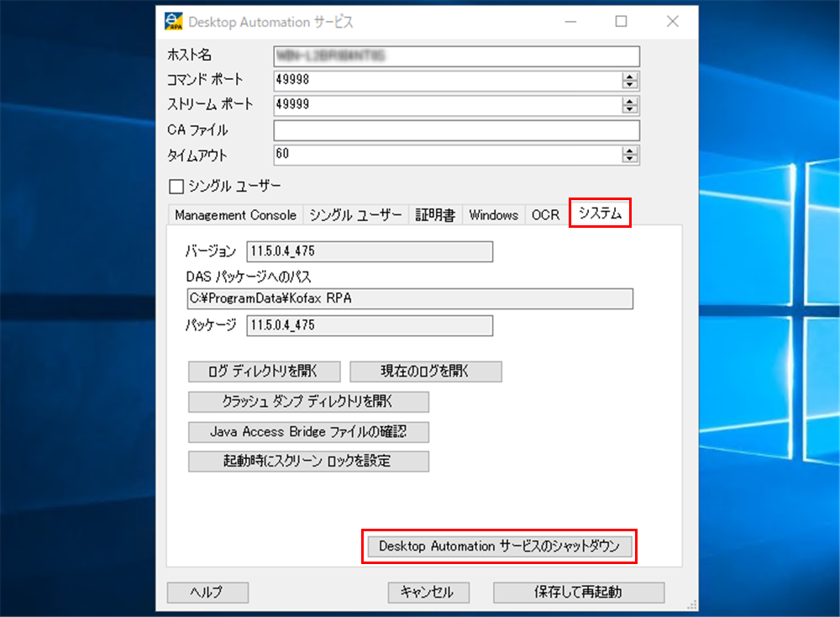Close the Desktop Automation サービス window
840x617 pixels.
pyautogui.click(x=672, y=22)
